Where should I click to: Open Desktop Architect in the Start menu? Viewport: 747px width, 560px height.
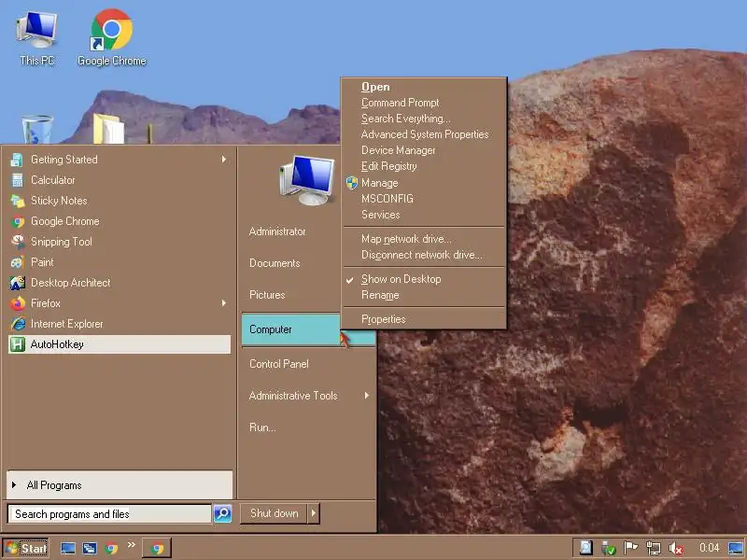[x=120, y=283]
